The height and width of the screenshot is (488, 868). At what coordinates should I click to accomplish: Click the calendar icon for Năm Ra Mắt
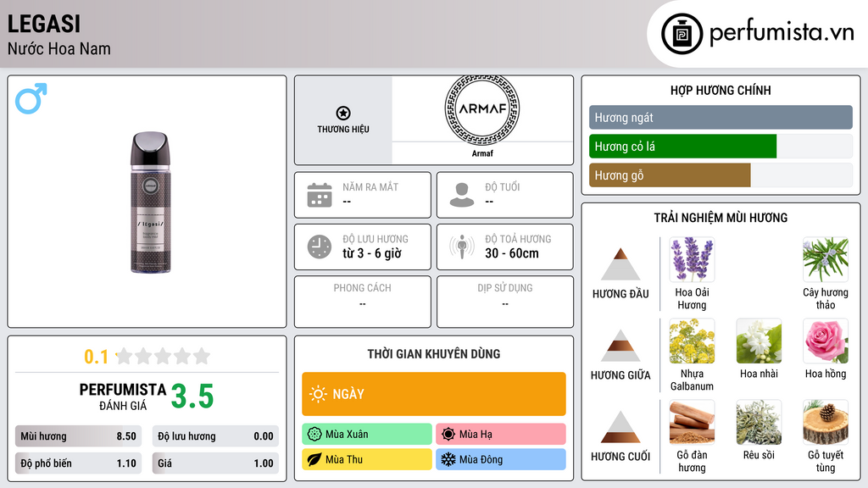pyautogui.click(x=320, y=195)
